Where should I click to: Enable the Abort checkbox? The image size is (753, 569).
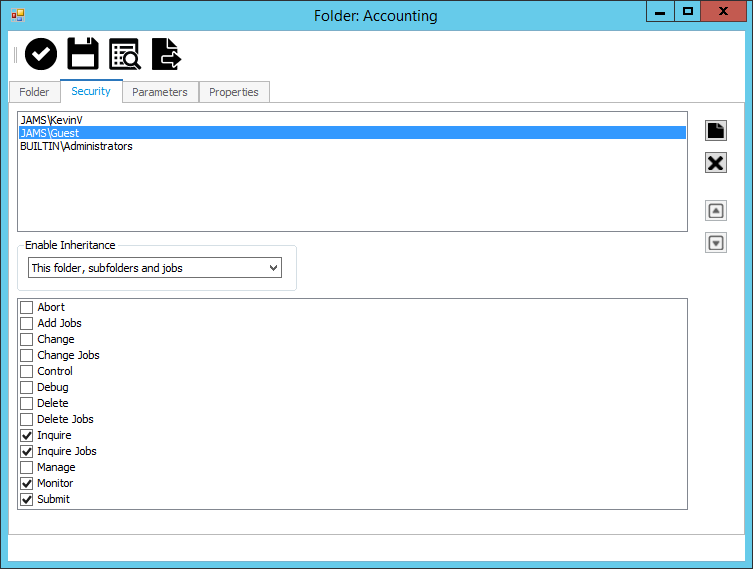pyautogui.click(x=27, y=307)
